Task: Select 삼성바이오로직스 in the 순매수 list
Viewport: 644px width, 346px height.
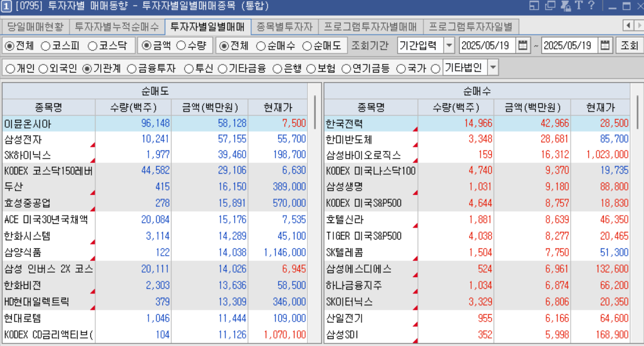Action: pos(477,155)
